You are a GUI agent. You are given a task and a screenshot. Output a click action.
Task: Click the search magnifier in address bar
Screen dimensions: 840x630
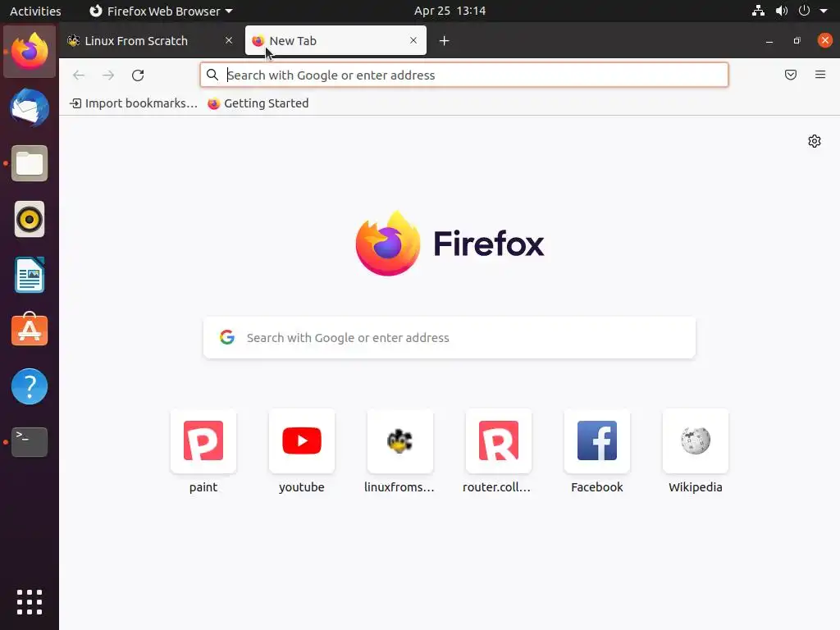[x=212, y=75]
